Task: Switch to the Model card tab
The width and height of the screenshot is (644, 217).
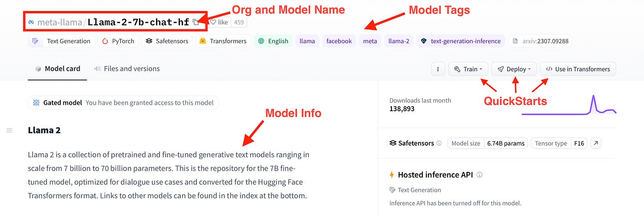Action: point(57,69)
